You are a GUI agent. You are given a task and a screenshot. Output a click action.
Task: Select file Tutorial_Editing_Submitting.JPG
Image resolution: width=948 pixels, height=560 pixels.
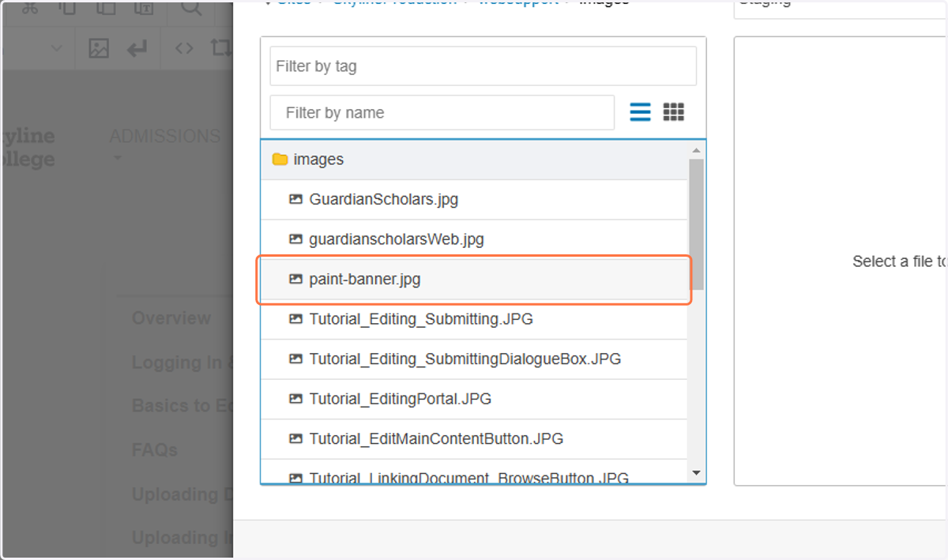474,319
